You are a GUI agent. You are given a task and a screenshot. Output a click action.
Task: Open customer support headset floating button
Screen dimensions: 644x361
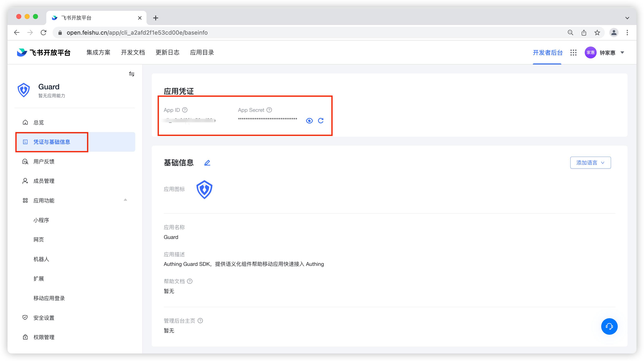(609, 327)
